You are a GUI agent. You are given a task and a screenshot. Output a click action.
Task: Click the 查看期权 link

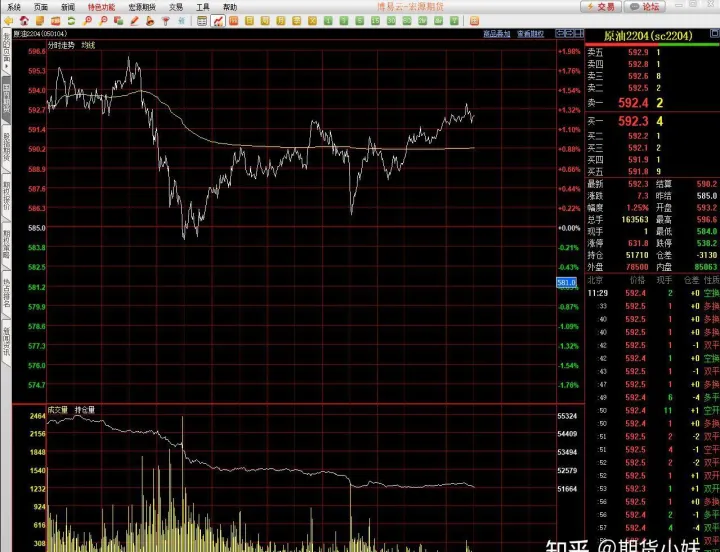[530, 33]
